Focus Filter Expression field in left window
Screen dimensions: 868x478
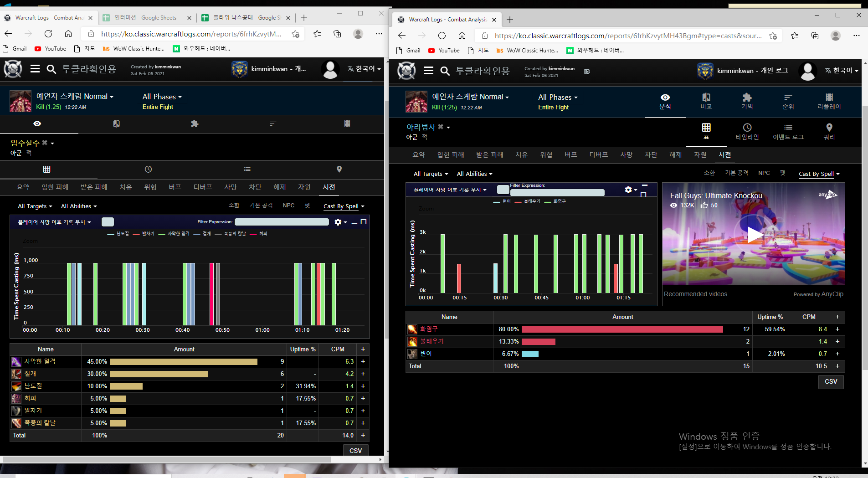coord(282,222)
